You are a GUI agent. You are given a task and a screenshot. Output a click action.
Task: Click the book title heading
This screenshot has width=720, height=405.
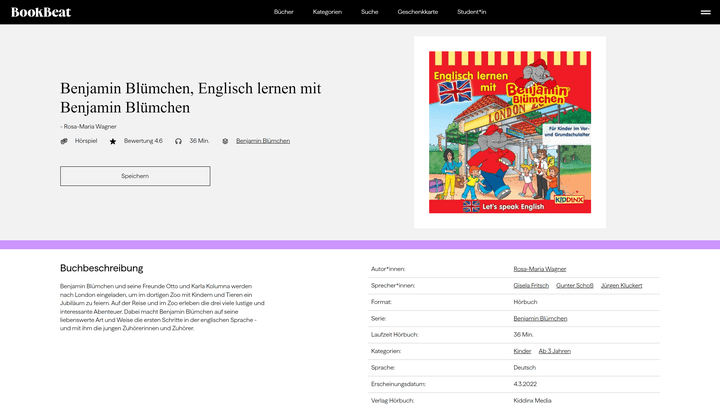tap(191, 98)
